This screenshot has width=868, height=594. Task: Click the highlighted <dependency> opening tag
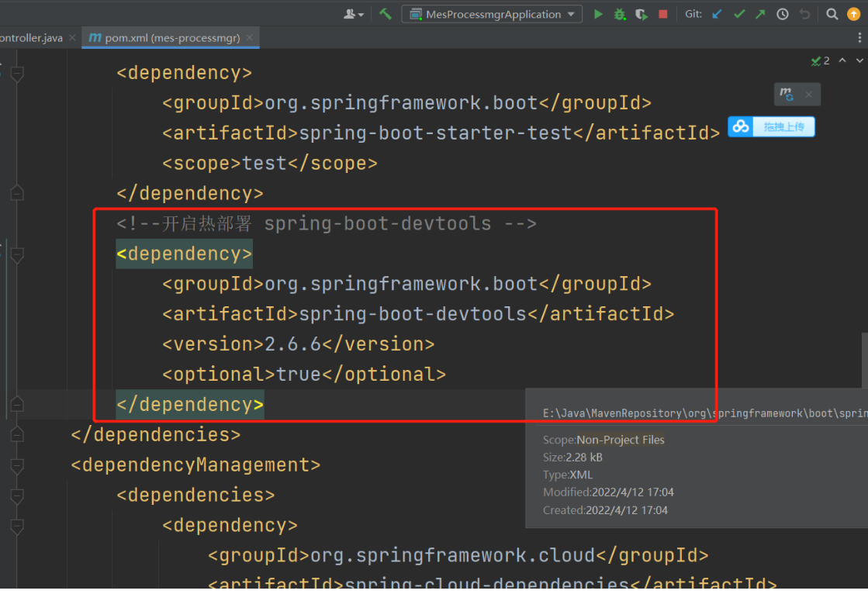tap(185, 254)
